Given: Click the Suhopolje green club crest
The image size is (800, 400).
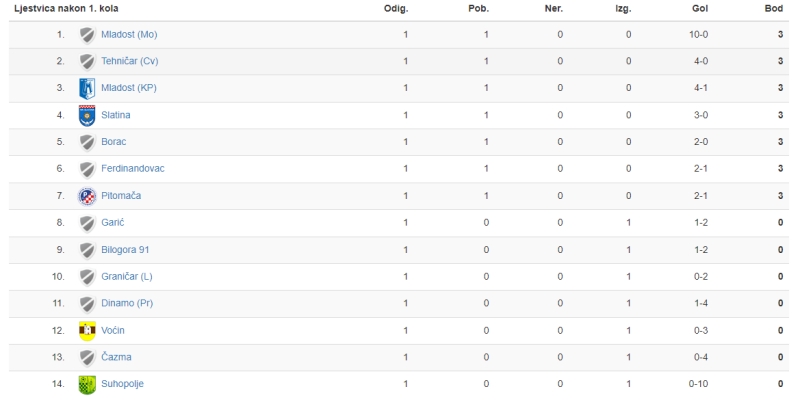Looking at the screenshot, I should click(87, 384).
